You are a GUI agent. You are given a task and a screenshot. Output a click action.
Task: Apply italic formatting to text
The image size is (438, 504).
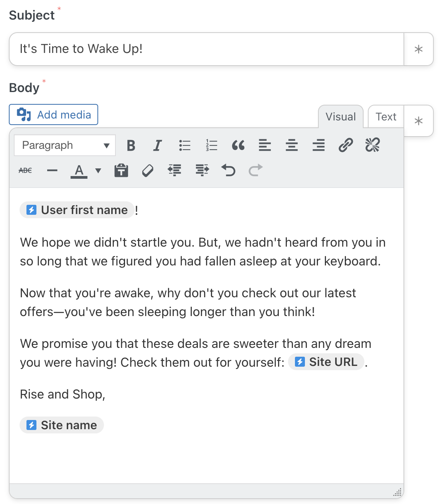pos(157,145)
